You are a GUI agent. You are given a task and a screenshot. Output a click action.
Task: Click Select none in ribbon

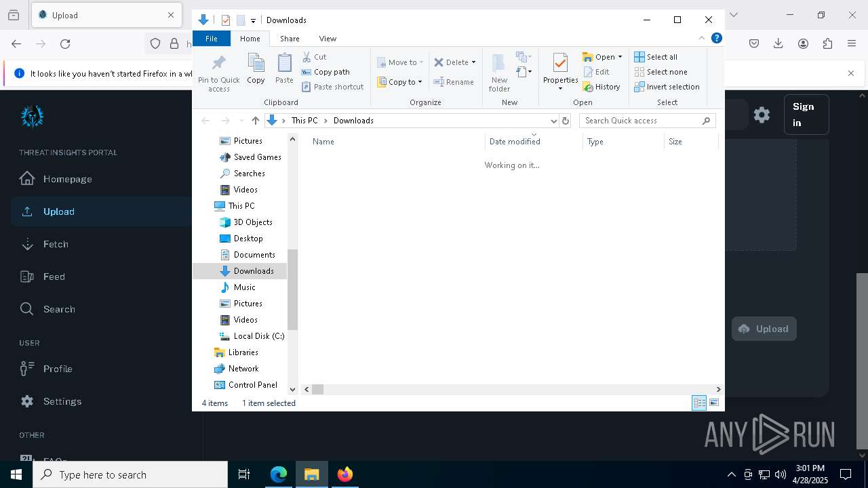[x=660, y=72]
